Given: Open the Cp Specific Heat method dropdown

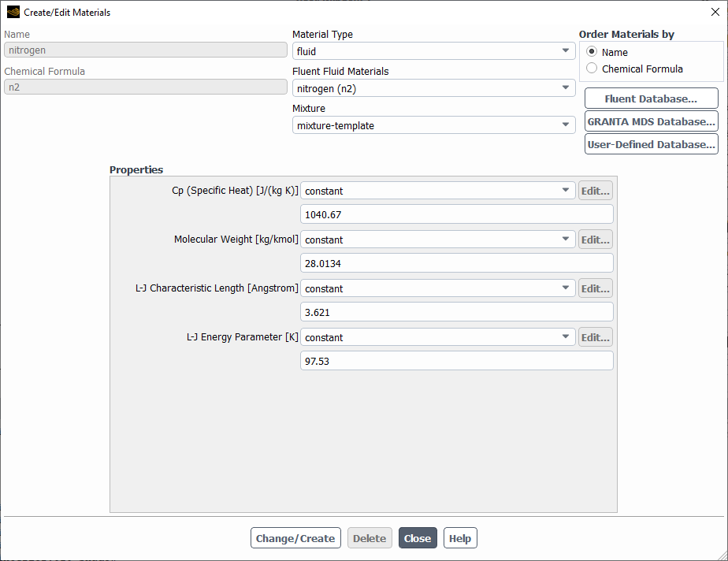Looking at the screenshot, I should 438,191.
